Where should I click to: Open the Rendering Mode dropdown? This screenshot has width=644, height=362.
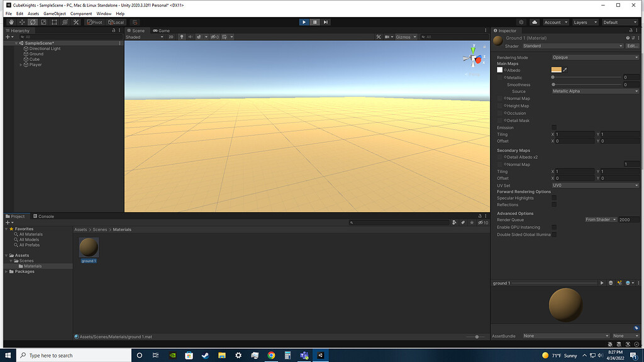coord(594,57)
